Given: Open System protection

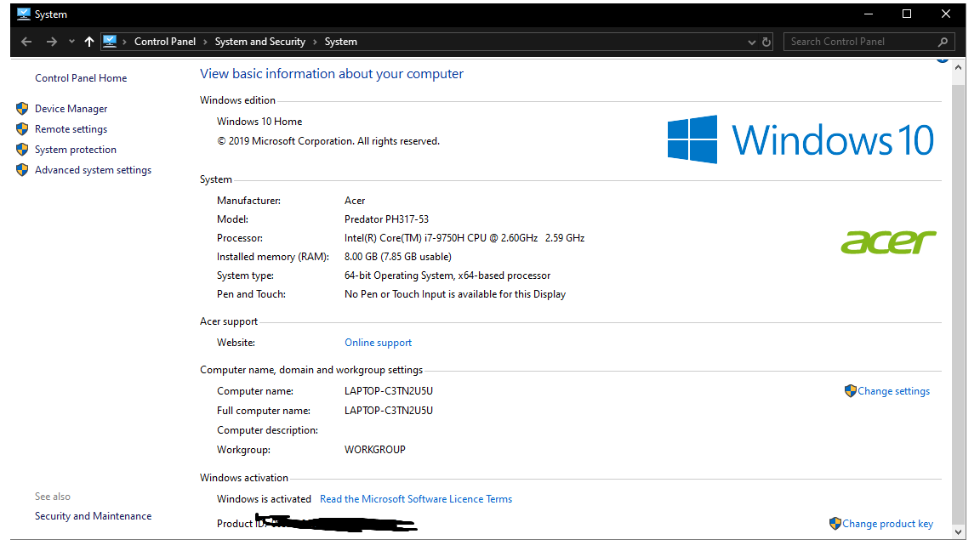Looking at the screenshot, I should tap(76, 150).
